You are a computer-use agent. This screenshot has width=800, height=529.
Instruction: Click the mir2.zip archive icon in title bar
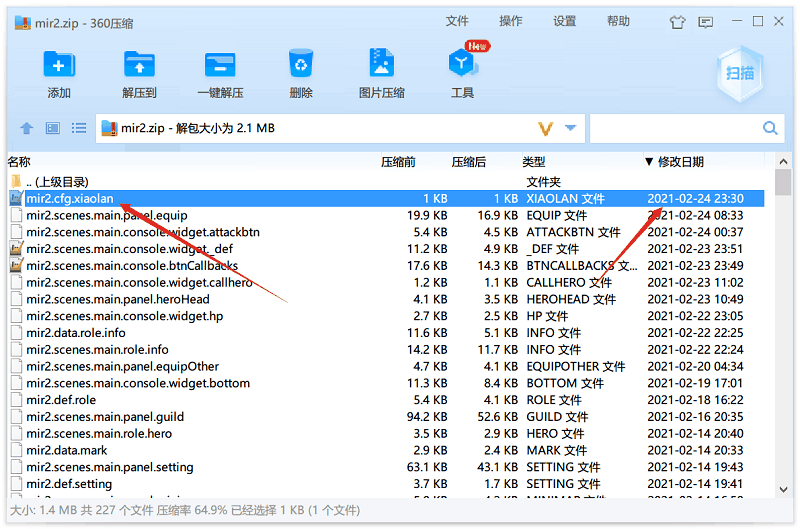(22, 22)
